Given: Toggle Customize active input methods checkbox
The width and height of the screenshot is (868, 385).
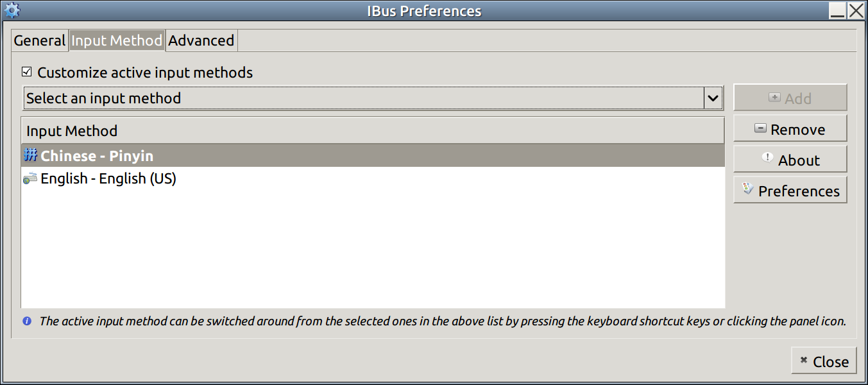Looking at the screenshot, I should [26, 72].
